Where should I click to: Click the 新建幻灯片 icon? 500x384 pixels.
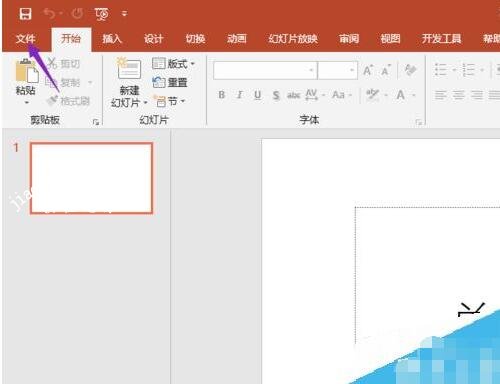pos(129,69)
